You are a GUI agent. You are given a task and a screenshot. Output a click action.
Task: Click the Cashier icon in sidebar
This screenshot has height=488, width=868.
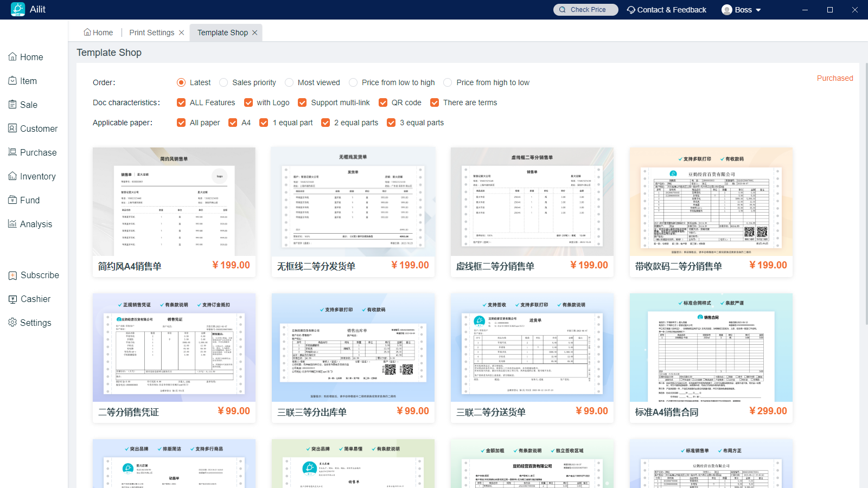coord(12,299)
